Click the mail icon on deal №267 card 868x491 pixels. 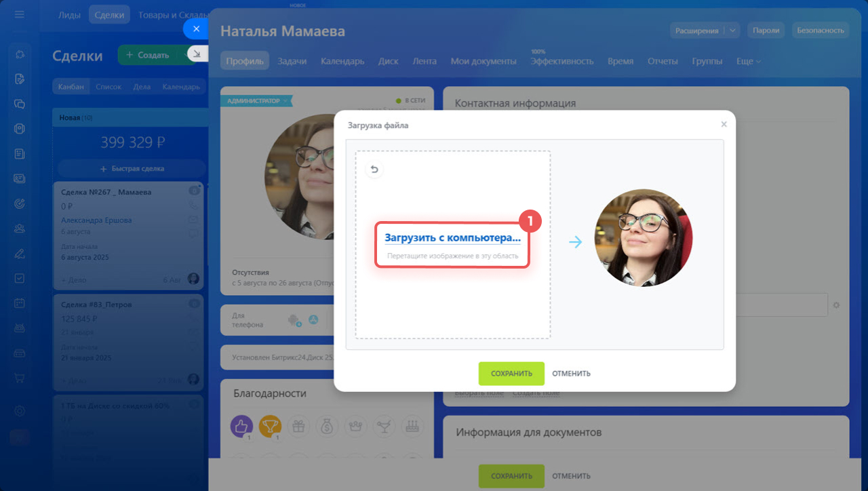coord(193,219)
